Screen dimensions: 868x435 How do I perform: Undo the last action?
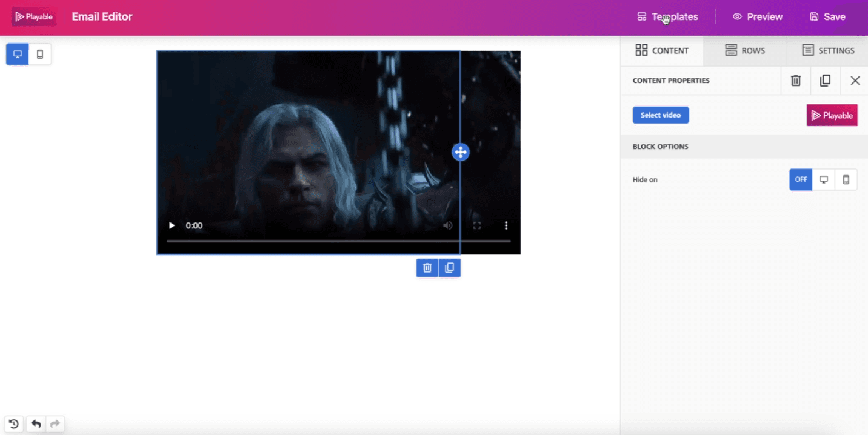click(36, 424)
